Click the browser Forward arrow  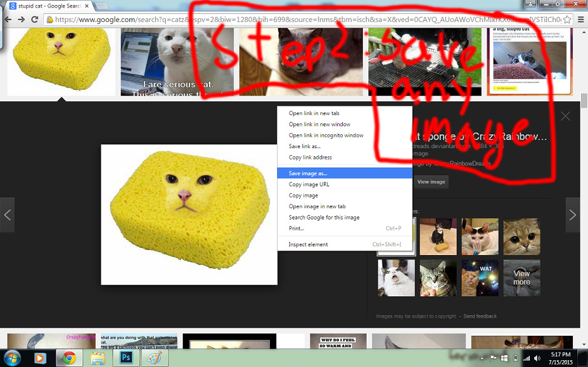[x=21, y=19]
